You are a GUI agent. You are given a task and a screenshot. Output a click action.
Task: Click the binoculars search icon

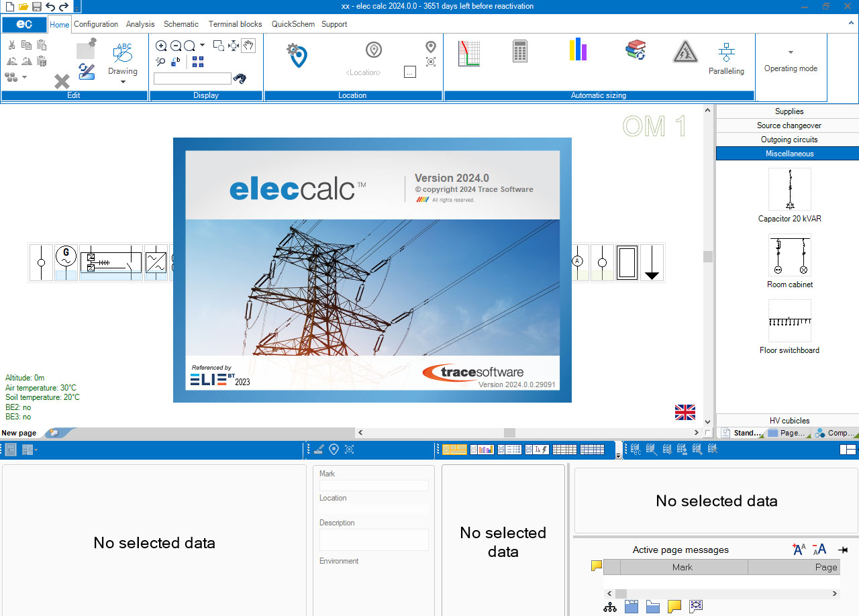coord(240,79)
